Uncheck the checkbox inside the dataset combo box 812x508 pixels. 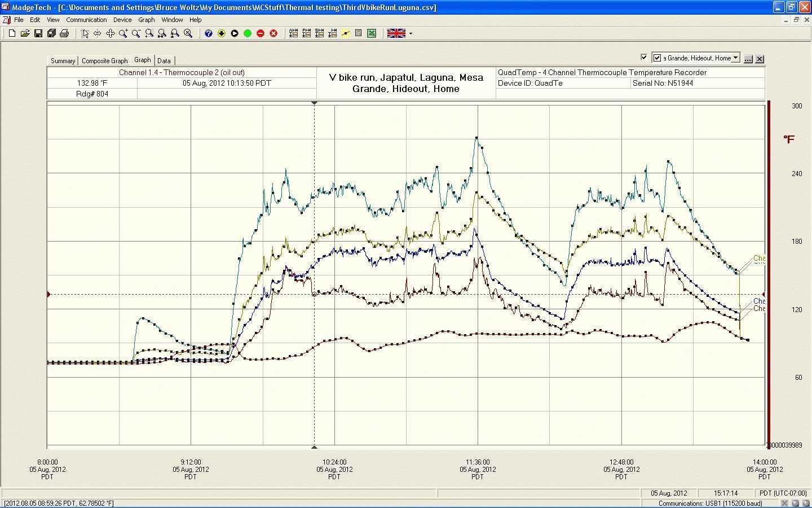point(657,58)
